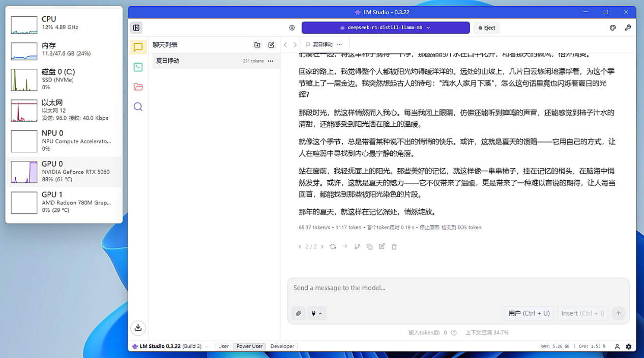Viewport: 644px width, 358px height.
Task: Delete the response with the trash icon
Action: [394, 246]
